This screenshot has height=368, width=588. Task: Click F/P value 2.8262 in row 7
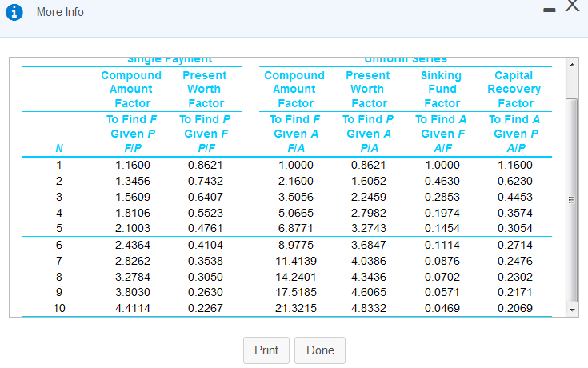[133, 261]
